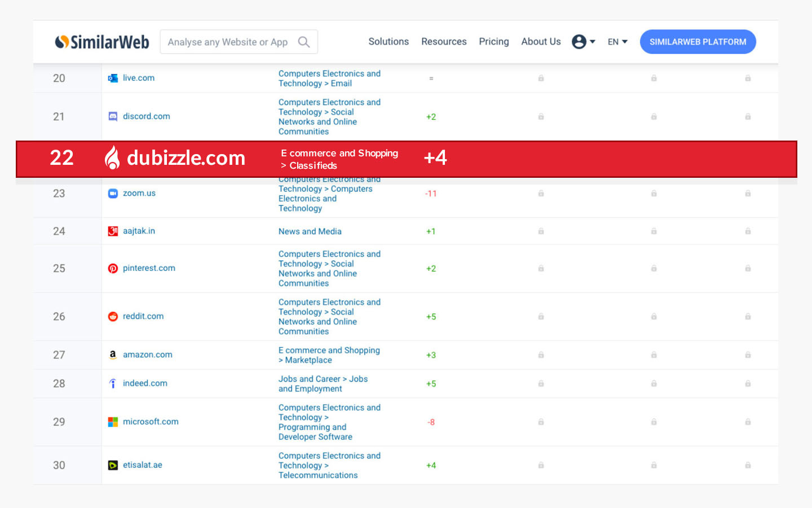This screenshot has width=812, height=508.
Task: Open the indeed.com site link
Action: tap(145, 383)
